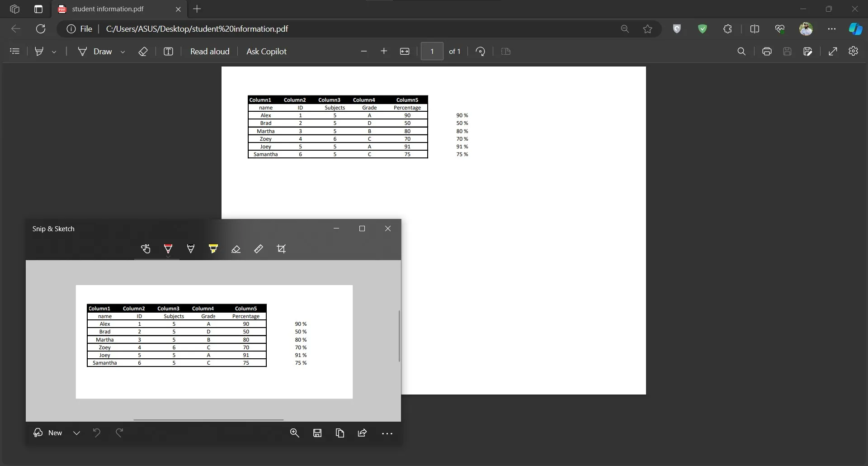
Task: Zoom out the PDF with minus
Action: (364, 52)
